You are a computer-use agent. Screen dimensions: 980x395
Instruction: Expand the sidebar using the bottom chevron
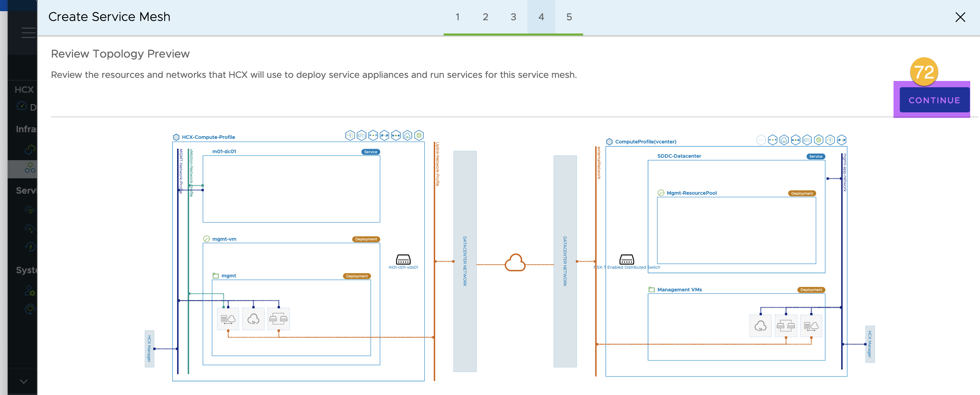coord(24,381)
